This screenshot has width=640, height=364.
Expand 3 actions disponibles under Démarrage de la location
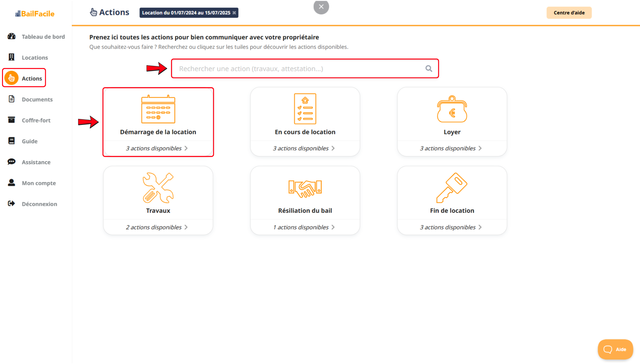coord(157,148)
